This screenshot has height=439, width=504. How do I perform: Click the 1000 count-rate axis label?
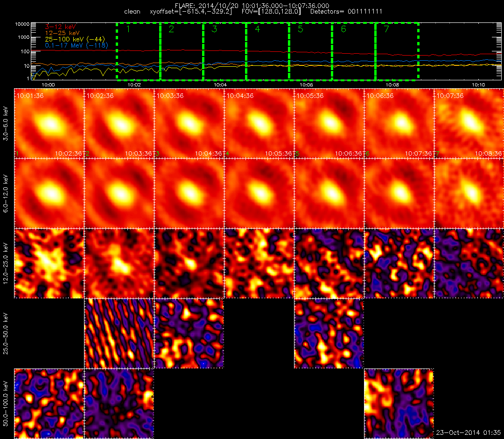pyautogui.click(x=23, y=37)
